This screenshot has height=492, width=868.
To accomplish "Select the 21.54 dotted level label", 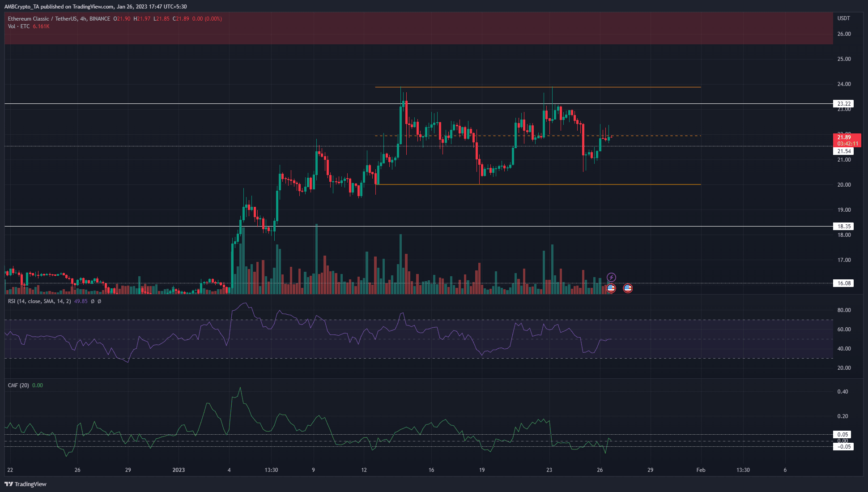I will (x=843, y=151).
